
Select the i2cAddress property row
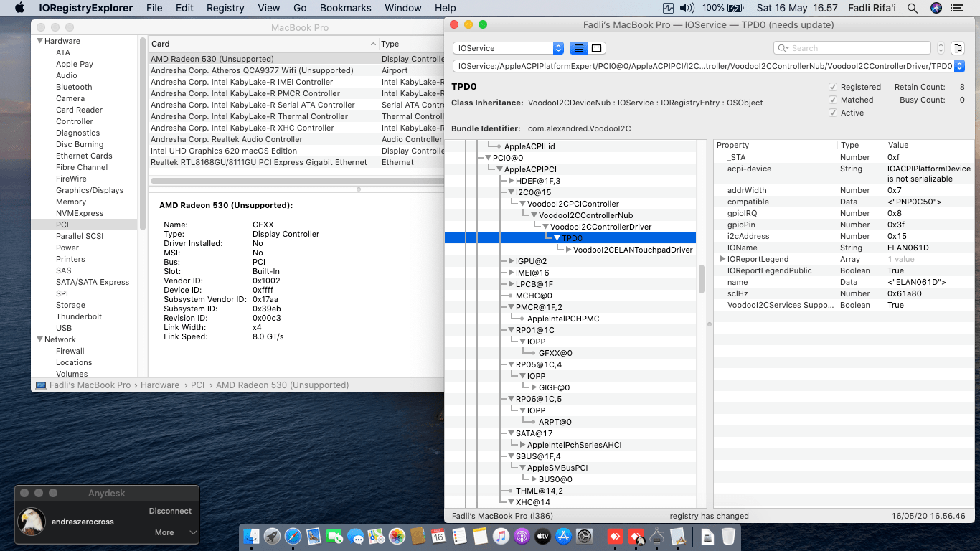point(844,236)
